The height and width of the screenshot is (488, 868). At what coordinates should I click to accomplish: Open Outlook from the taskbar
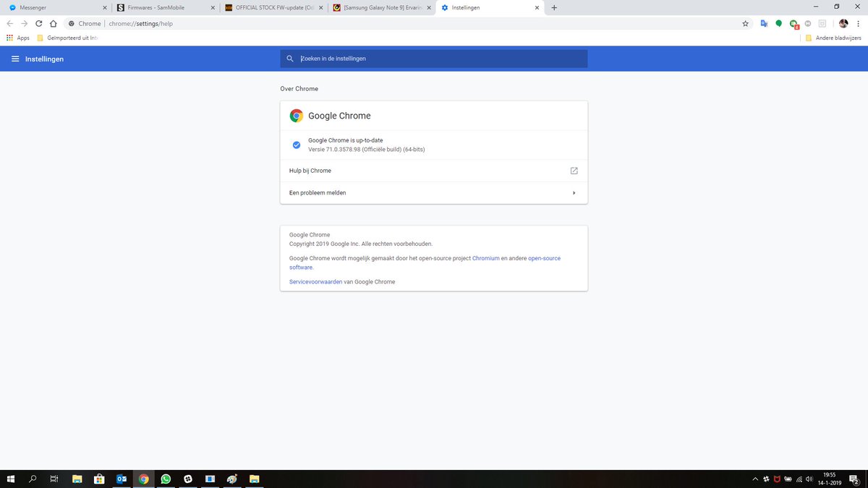[x=122, y=479]
